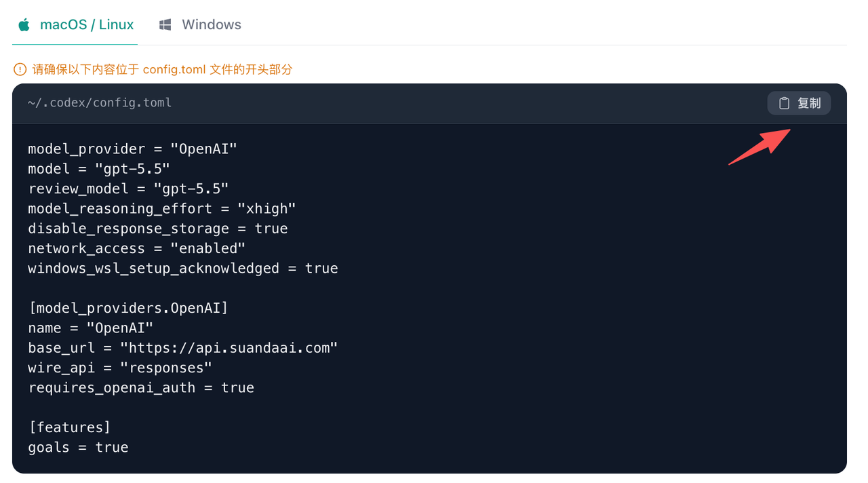Click the model_provider = "OpenAI" line

(132, 149)
